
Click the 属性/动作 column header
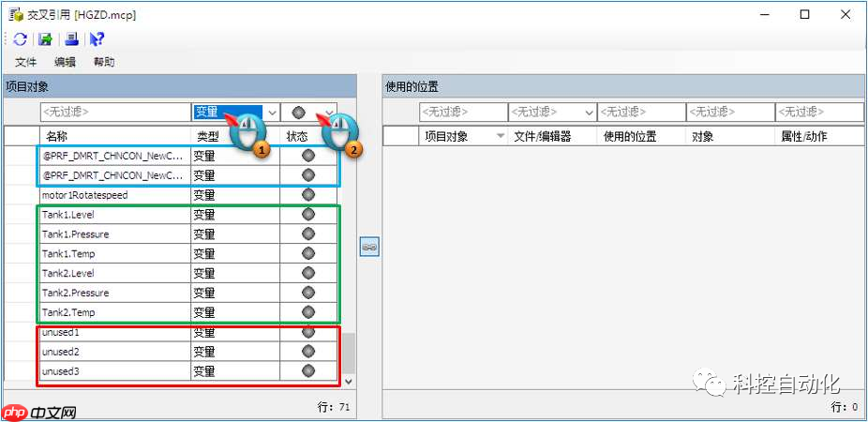820,136
